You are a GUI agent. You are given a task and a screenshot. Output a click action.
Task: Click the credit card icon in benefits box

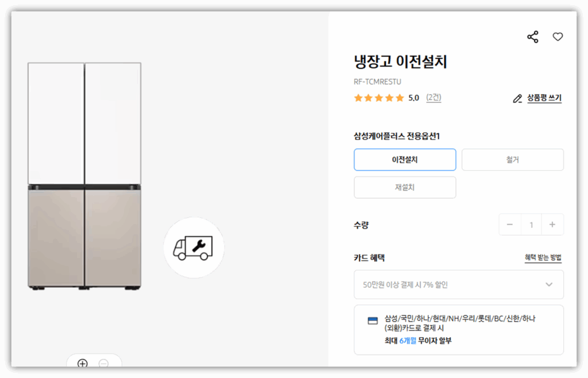(x=373, y=321)
